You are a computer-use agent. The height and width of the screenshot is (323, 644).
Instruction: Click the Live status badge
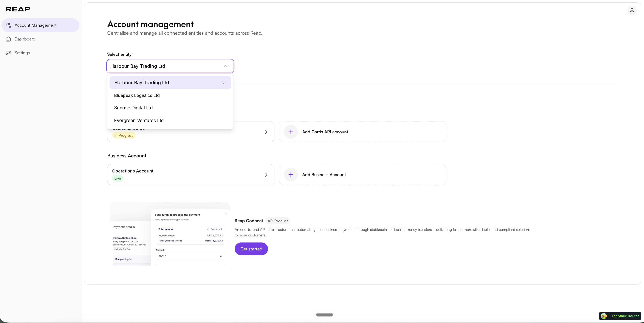(x=118, y=178)
